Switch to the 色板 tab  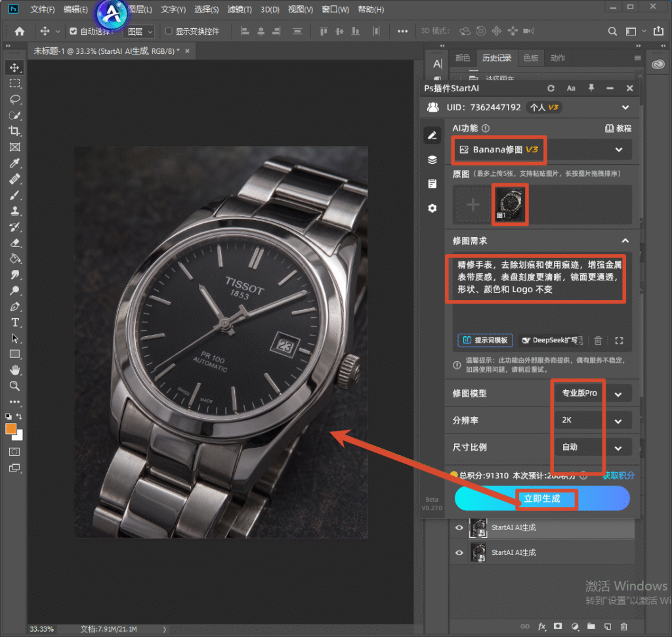coord(531,58)
